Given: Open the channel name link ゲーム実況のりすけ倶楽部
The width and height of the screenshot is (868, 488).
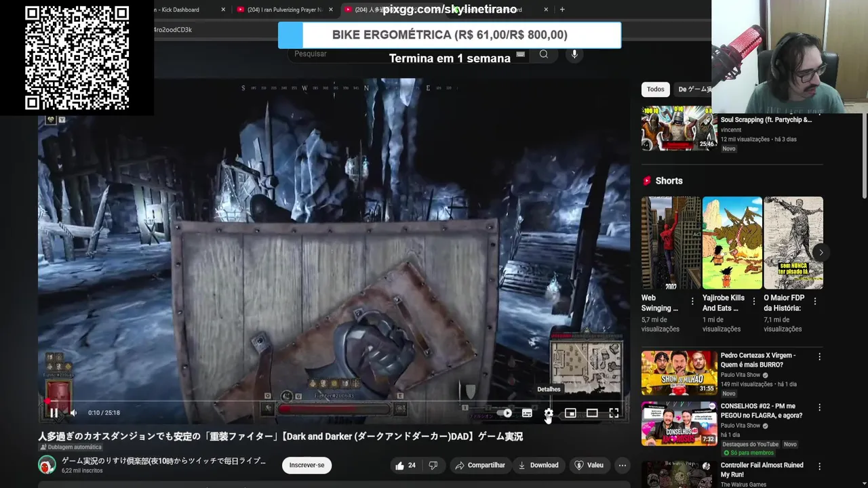Looking at the screenshot, I should click(163, 461).
